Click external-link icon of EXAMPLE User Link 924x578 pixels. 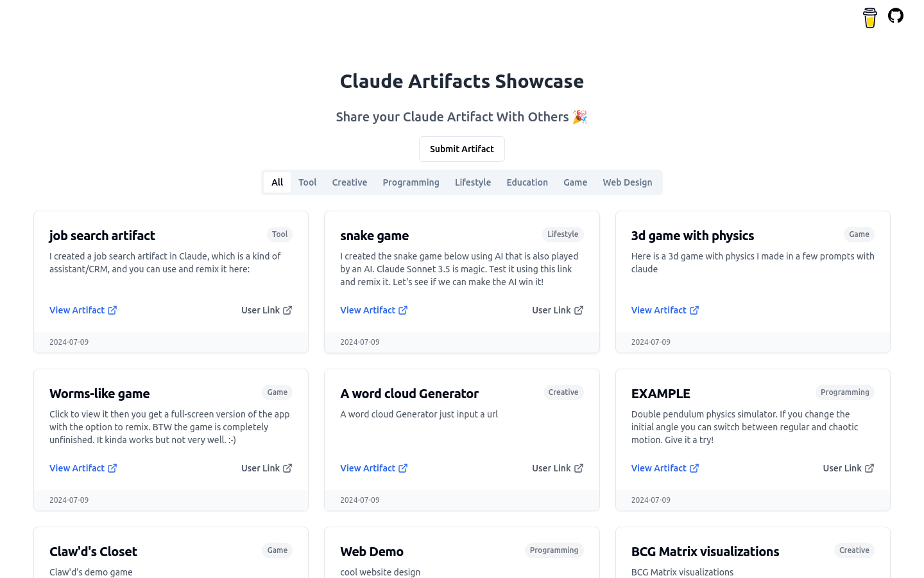869,468
